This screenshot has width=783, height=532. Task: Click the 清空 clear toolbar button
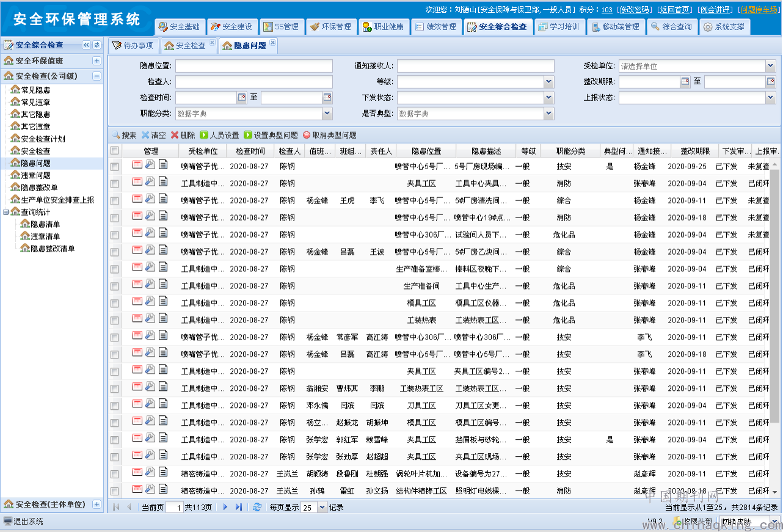pos(153,135)
